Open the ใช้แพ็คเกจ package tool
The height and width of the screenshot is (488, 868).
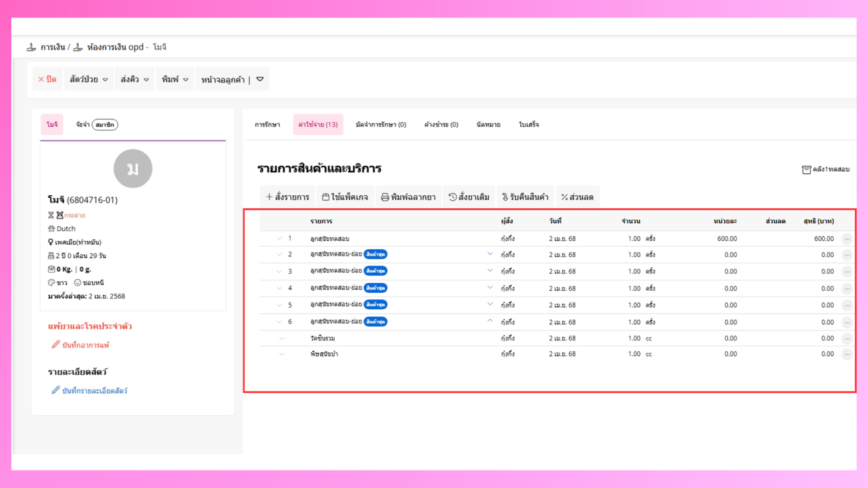click(345, 197)
